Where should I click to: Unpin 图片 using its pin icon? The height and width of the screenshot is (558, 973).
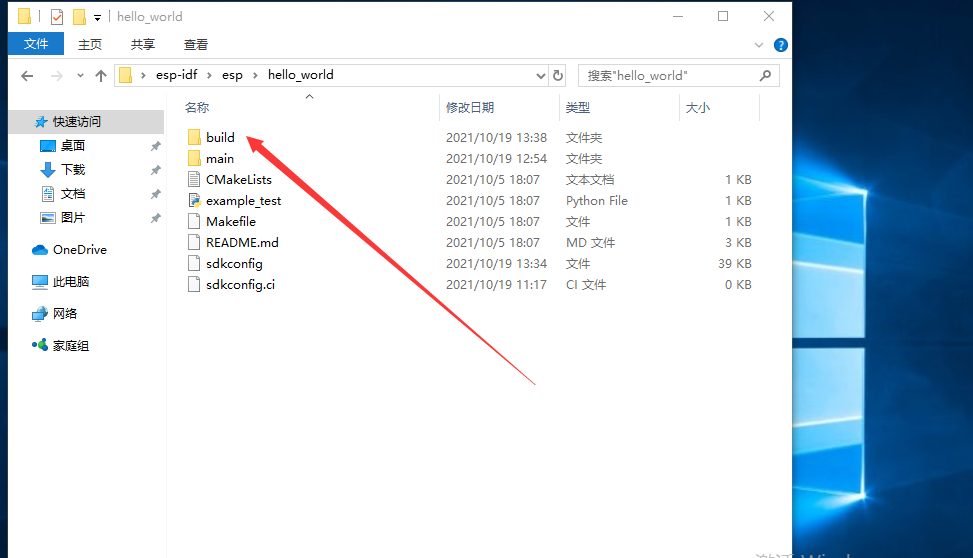point(155,218)
